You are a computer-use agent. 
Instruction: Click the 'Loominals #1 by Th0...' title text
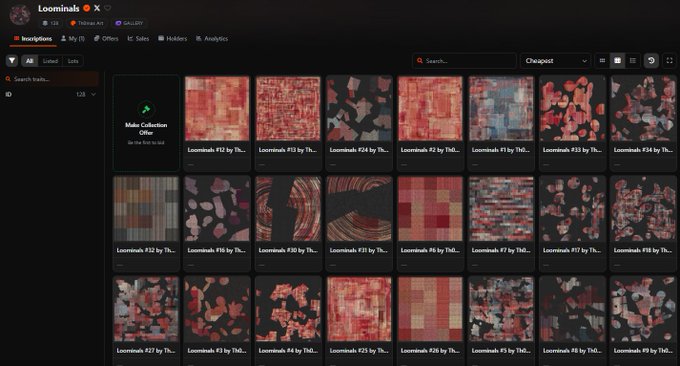(x=500, y=150)
